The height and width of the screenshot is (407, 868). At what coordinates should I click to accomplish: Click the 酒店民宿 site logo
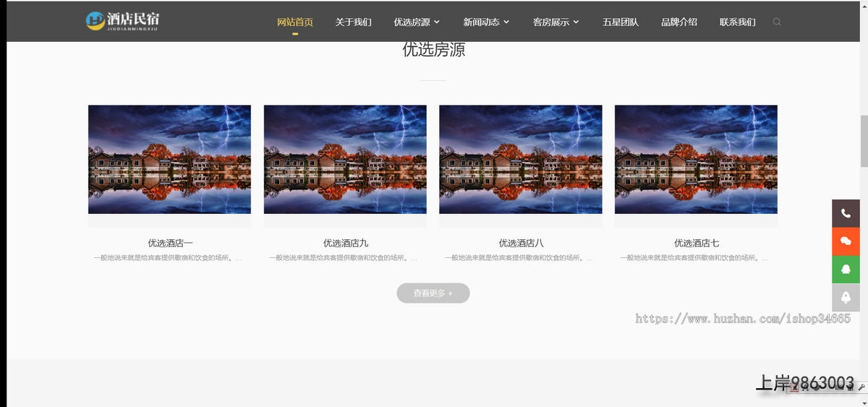pos(122,21)
